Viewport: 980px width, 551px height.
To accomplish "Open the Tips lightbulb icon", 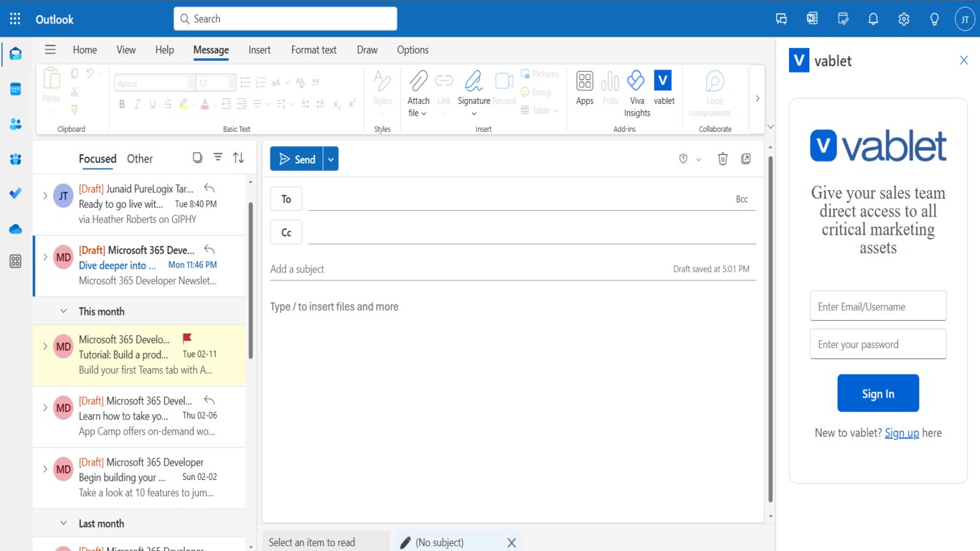I will pos(934,19).
